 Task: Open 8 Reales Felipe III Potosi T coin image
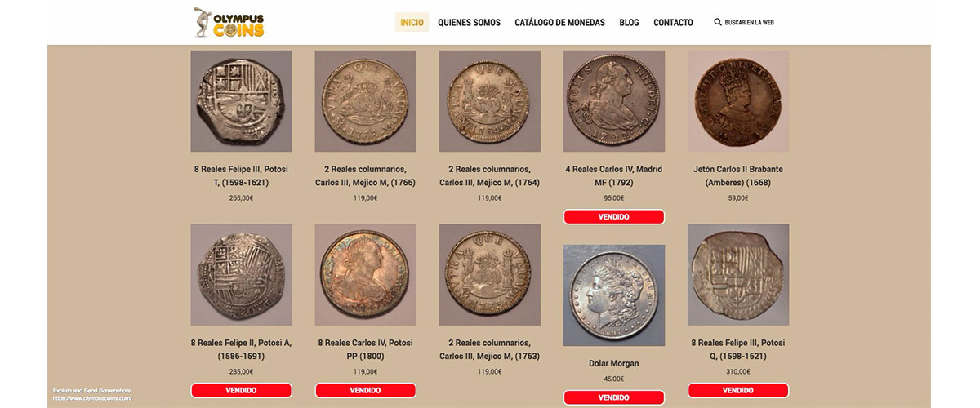(241, 101)
